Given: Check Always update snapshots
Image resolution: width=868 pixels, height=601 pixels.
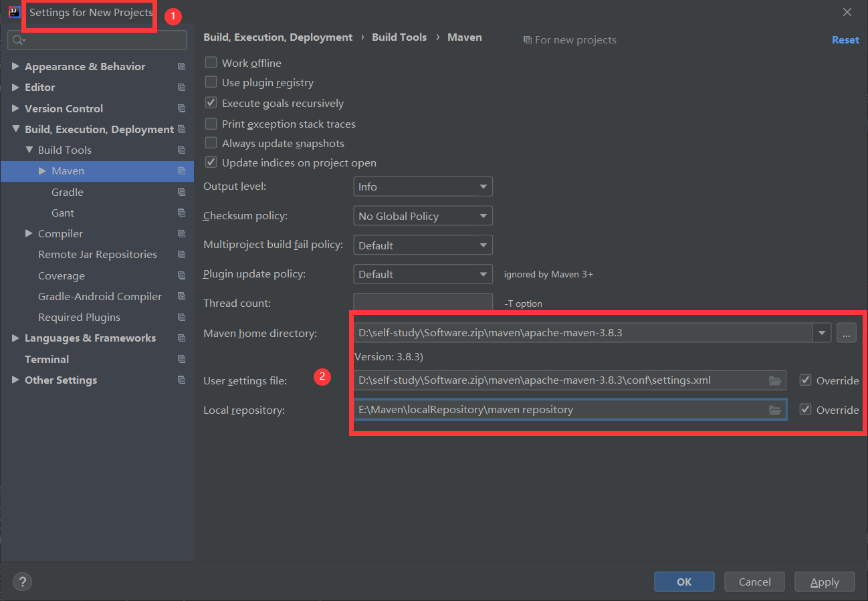Looking at the screenshot, I should pyautogui.click(x=211, y=143).
